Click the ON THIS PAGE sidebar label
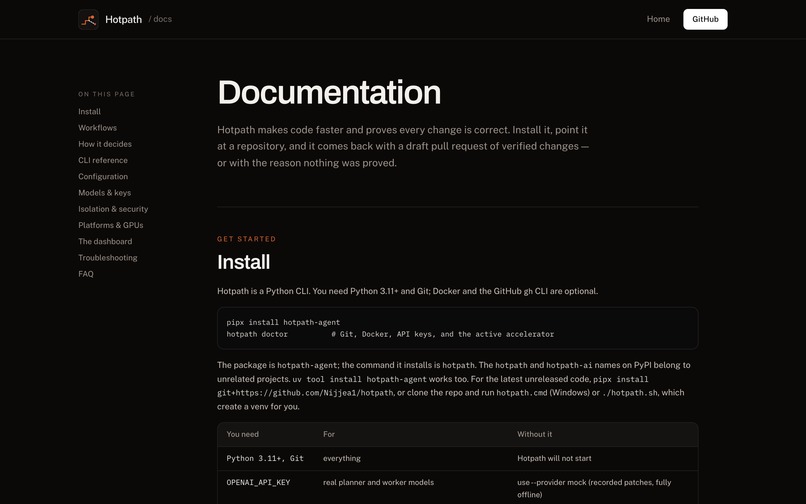 coord(106,94)
